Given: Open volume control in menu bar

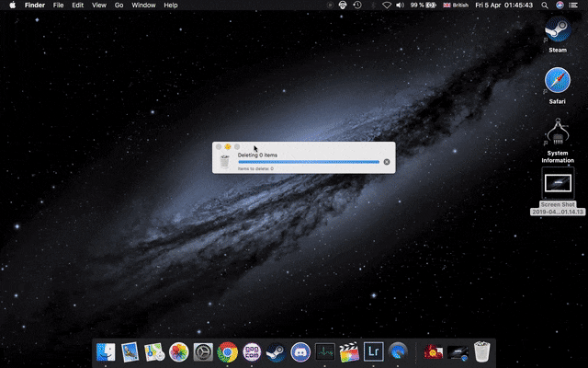Looking at the screenshot, I should [x=401, y=6].
